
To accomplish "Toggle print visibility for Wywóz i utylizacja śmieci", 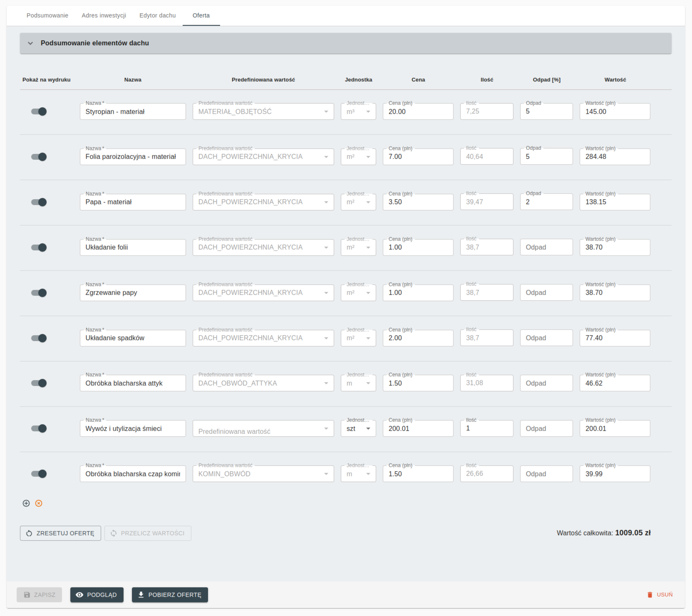I will tap(39, 428).
